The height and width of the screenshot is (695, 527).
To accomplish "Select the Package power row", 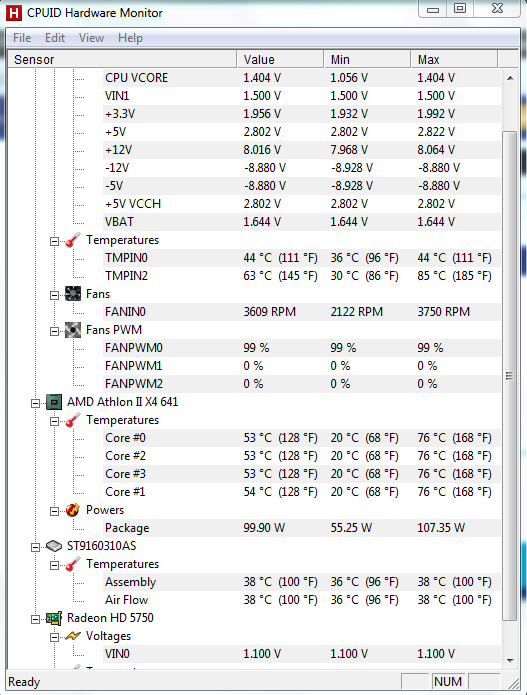I will coord(302,528).
